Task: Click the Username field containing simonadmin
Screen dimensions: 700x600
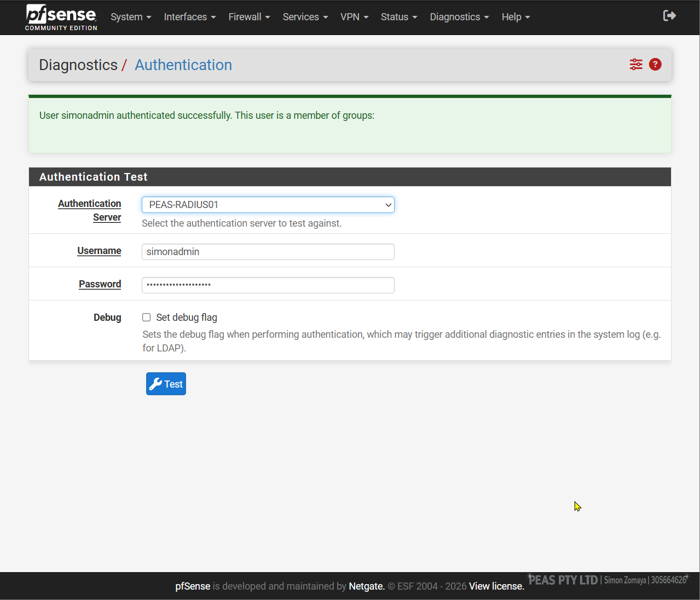Action: 268,252
